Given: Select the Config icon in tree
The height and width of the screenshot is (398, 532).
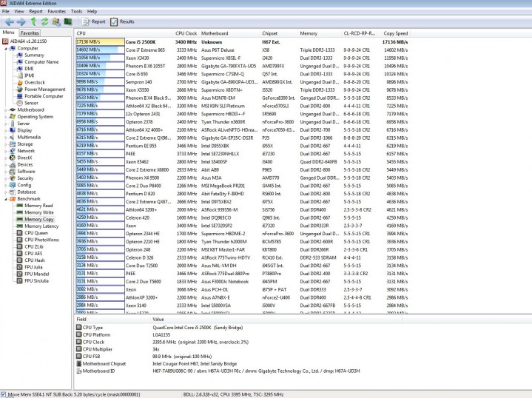Looking at the screenshot, I should pyautogui.click(x=13, y=185).
